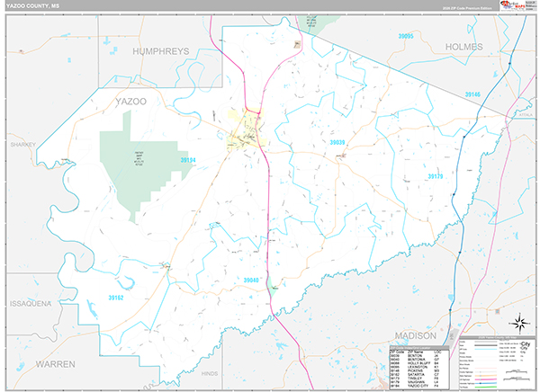Click the YAZOO CITY row in ZIP index

tap(415, 386)
